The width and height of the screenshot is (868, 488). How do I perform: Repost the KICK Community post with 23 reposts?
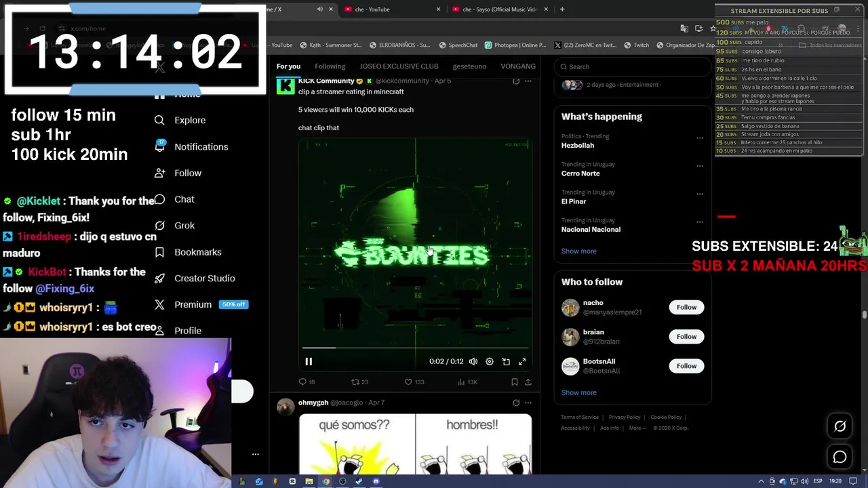(x=359, y=382)
